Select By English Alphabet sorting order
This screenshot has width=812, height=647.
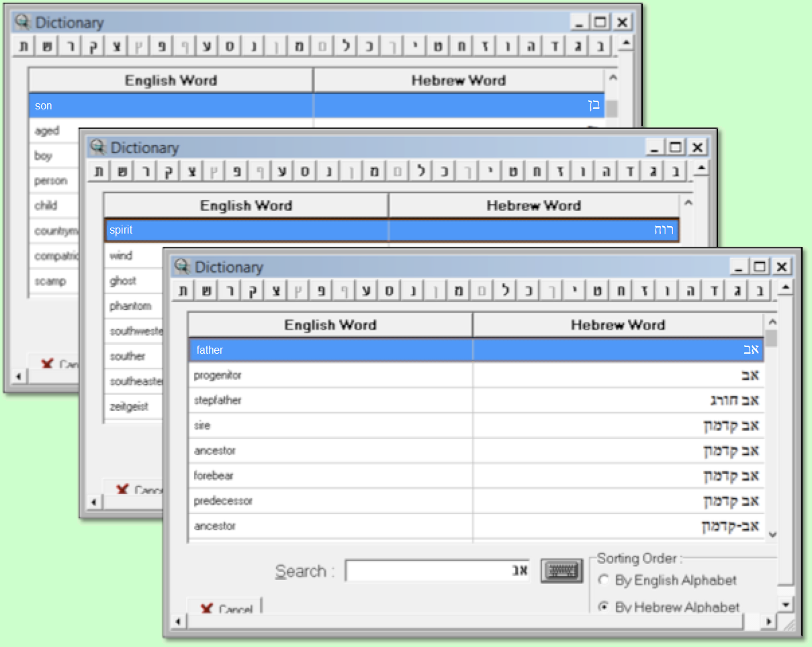click(604, 580)
